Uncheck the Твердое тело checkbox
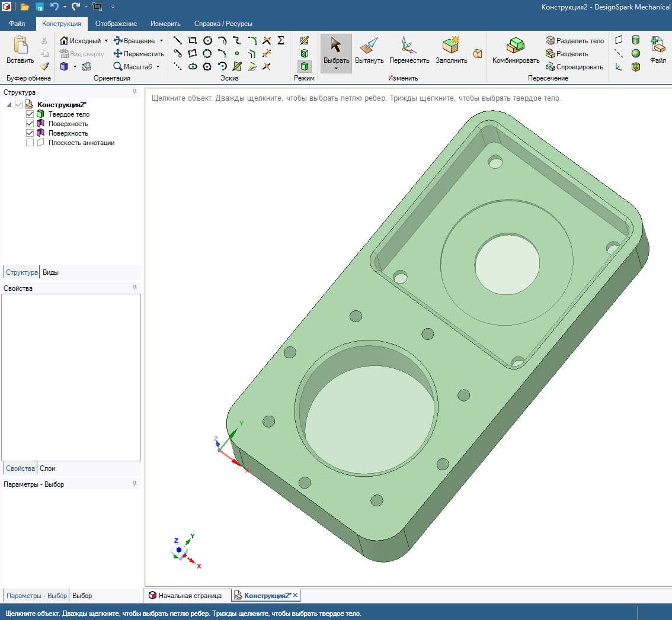This screenshot has height=620, width=672. (30, 114)
